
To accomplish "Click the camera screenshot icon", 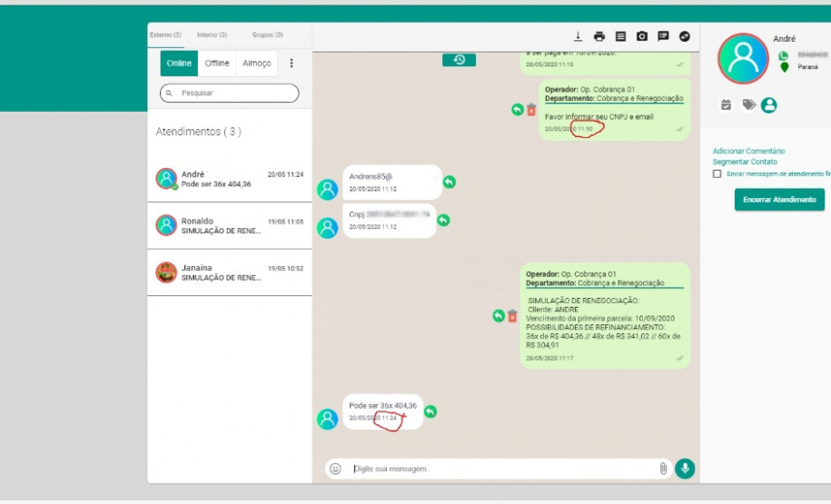I will (642, 36).
